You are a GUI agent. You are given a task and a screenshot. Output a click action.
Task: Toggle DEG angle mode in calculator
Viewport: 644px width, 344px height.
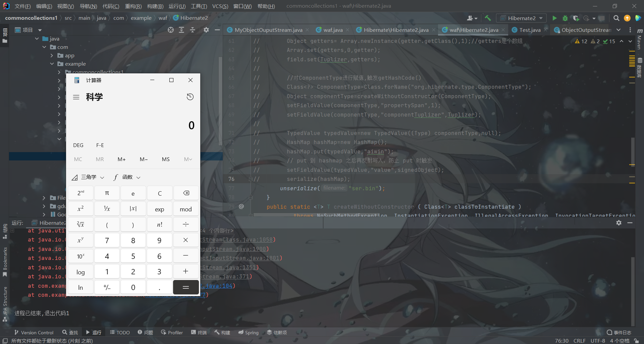point(78,145)
